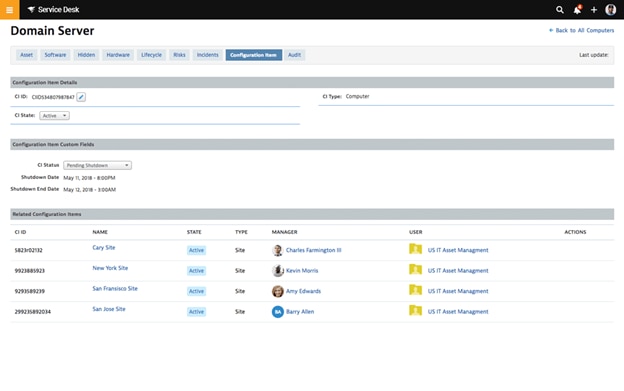Open Kevin Morris manager link
This screenshot has height=391, width=624.
tap(302, 270)
